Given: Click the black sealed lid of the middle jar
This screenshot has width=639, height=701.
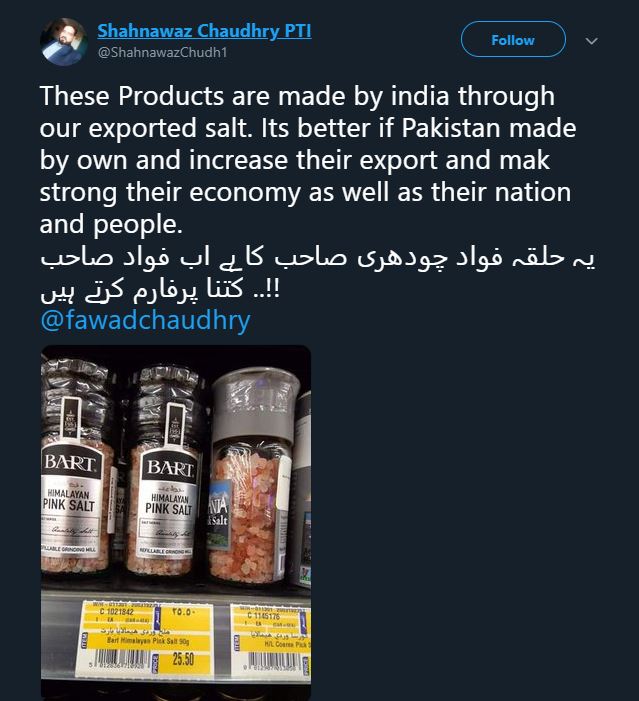Looking at the screenshot, I should click(x=168, y=391).
